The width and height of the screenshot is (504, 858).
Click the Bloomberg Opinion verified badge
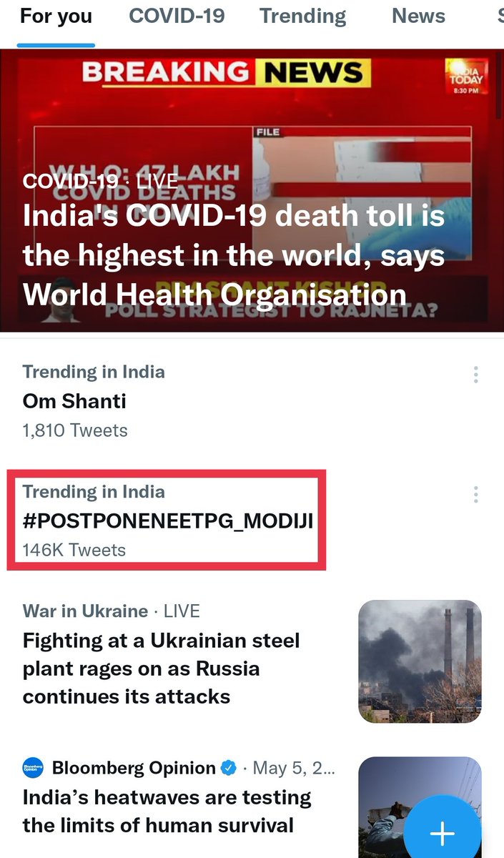coord(229,768)
